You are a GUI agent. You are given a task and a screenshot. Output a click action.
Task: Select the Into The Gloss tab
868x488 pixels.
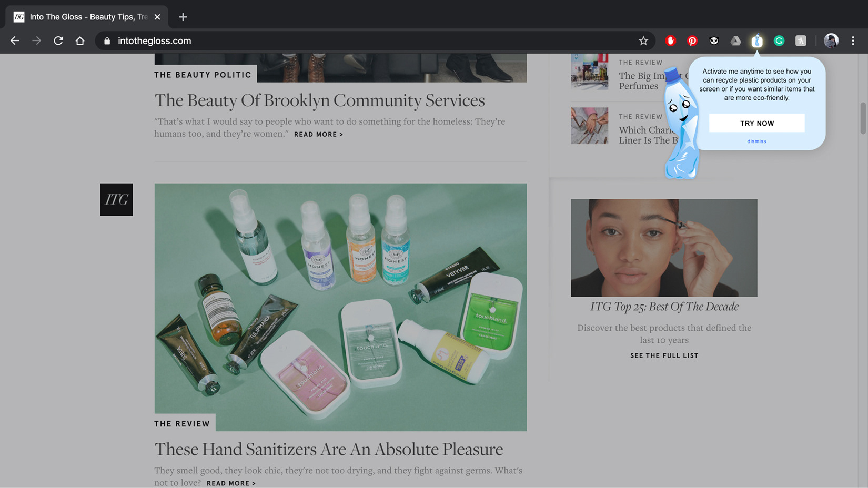pyautogui.click(x=87, y=17)
